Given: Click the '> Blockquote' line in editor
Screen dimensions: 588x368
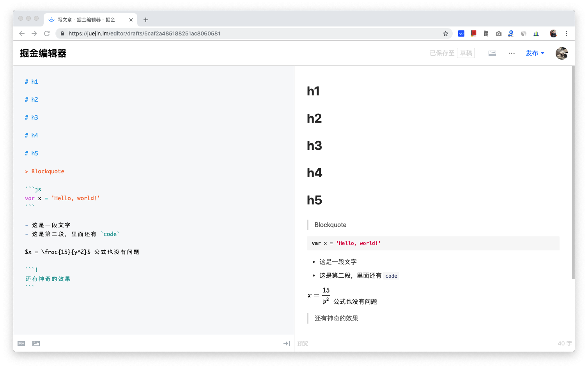Looking at the screenshot, I should coord(44,171).
